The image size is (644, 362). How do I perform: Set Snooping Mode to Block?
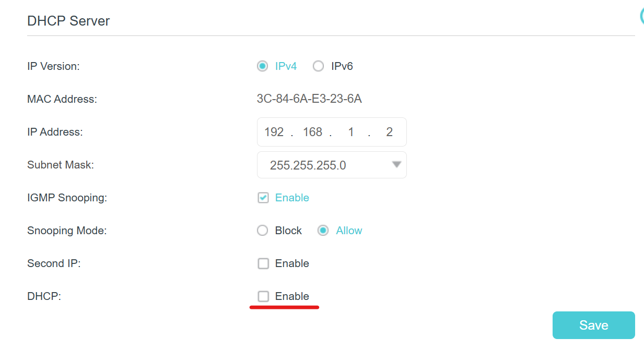(263, 231)
